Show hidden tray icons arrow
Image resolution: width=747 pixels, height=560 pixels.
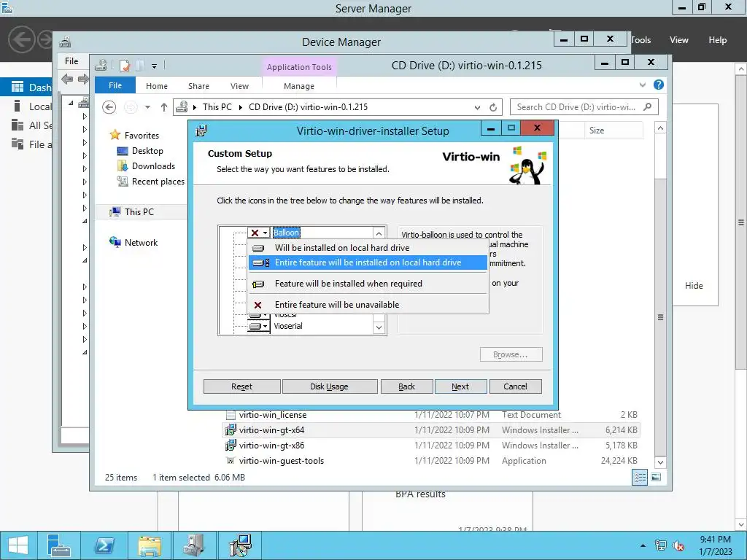coord(643,545)
